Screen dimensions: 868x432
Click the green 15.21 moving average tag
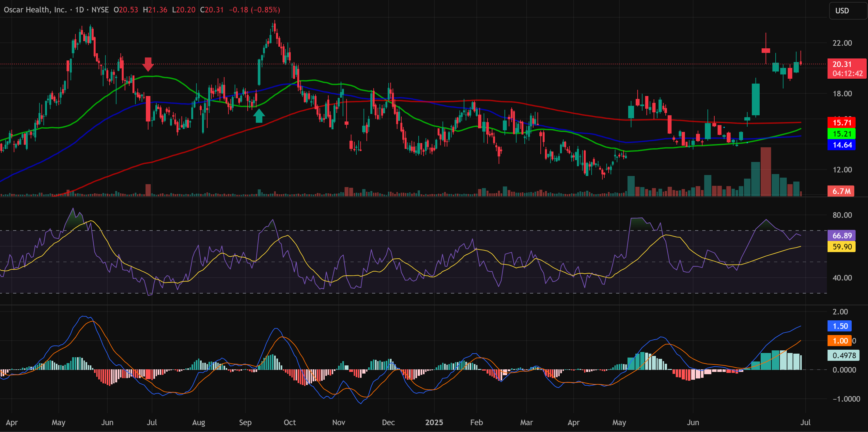tap(841, 134)
